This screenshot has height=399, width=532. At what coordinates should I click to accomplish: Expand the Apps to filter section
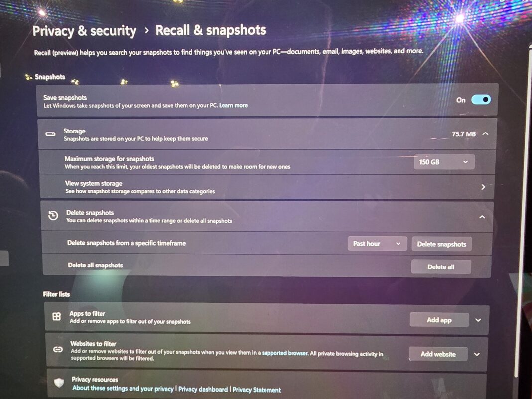[x=478, y=320]
